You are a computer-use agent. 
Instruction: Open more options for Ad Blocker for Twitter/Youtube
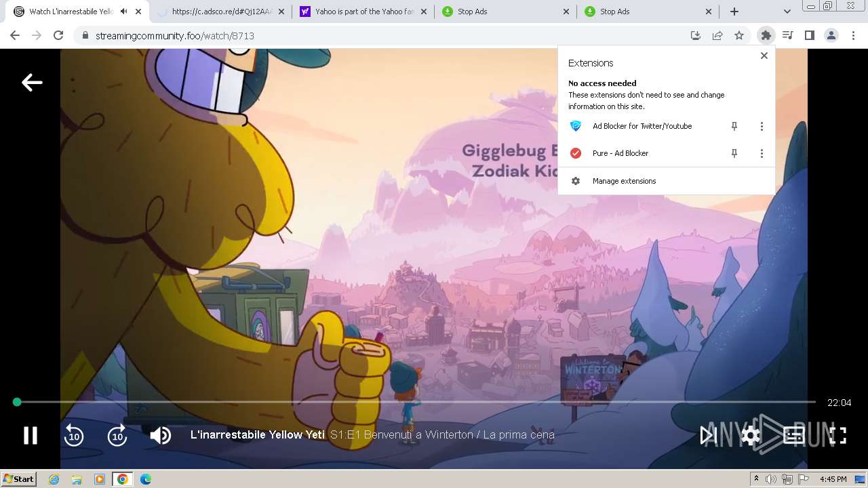coord(762,126)
